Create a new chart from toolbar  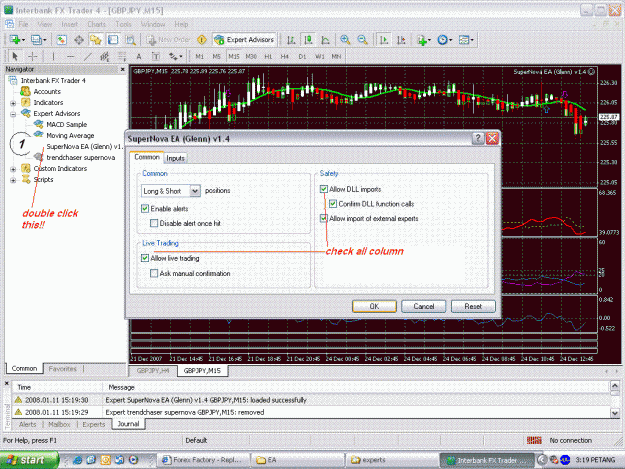coord(16,40)
